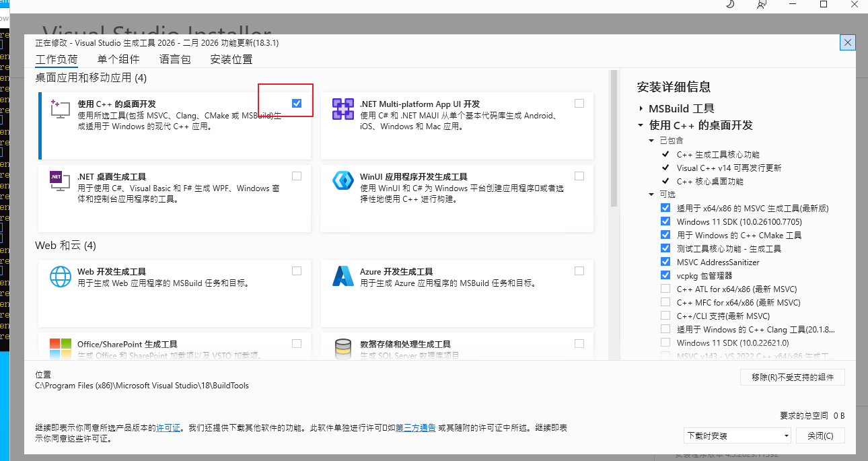Open the feedback icon in title bar
Viewport: 868px width, 461px height.
coord(761,5)
